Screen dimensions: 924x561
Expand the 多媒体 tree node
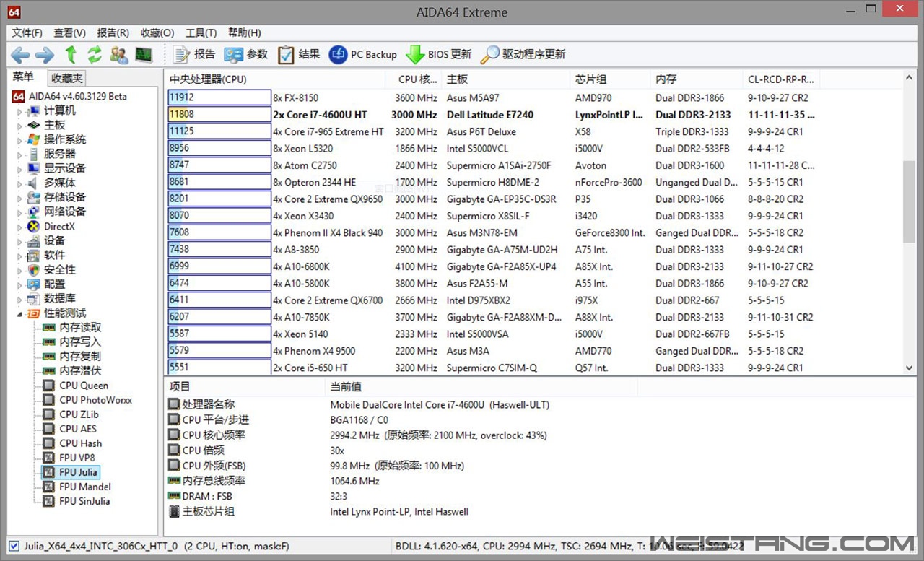pos(20,183)
